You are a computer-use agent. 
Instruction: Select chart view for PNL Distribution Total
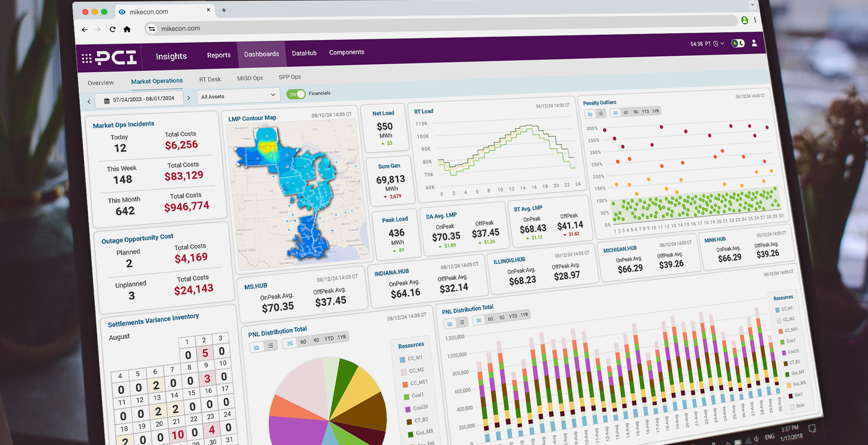click(450, 324)
